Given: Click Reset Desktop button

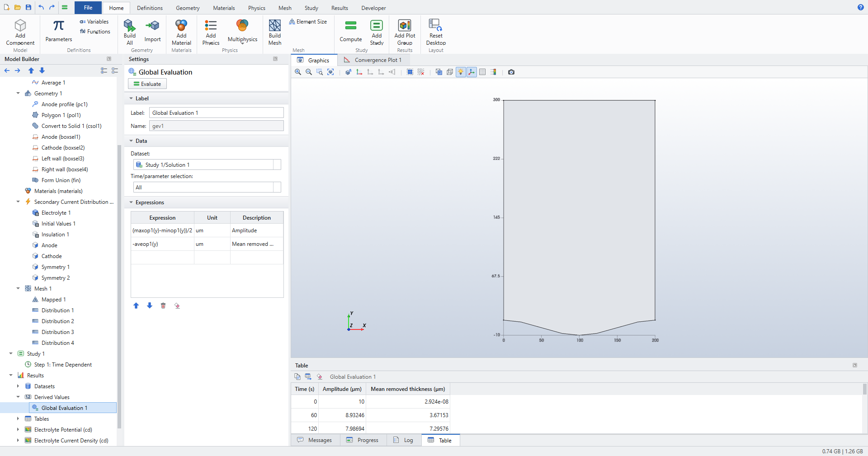Looking at the screenshot, I should [436, 32].
